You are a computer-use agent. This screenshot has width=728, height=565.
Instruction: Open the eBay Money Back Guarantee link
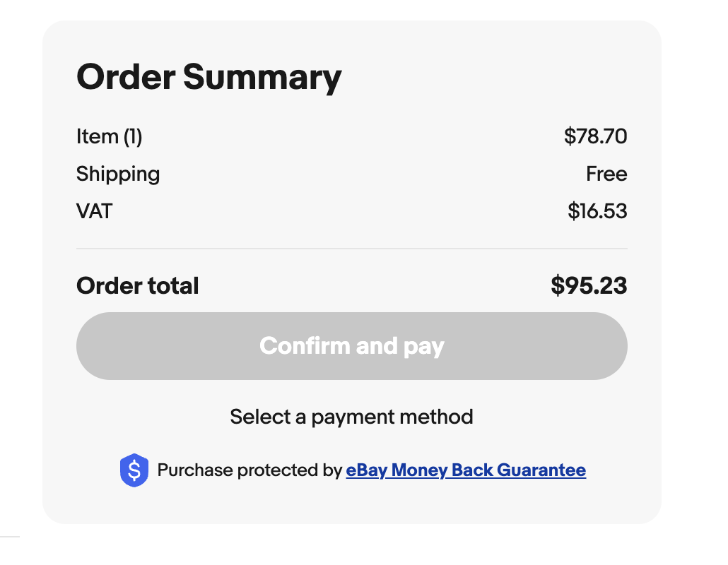point(466,470)
